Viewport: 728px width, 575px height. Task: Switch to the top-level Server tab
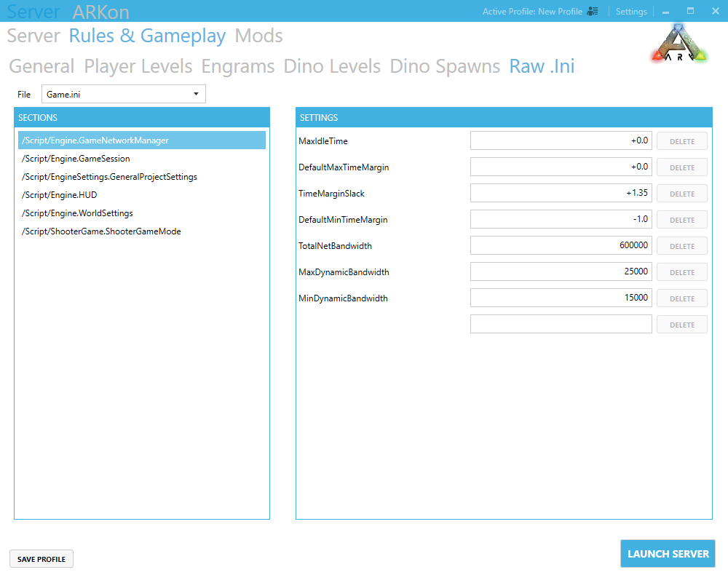33,36
